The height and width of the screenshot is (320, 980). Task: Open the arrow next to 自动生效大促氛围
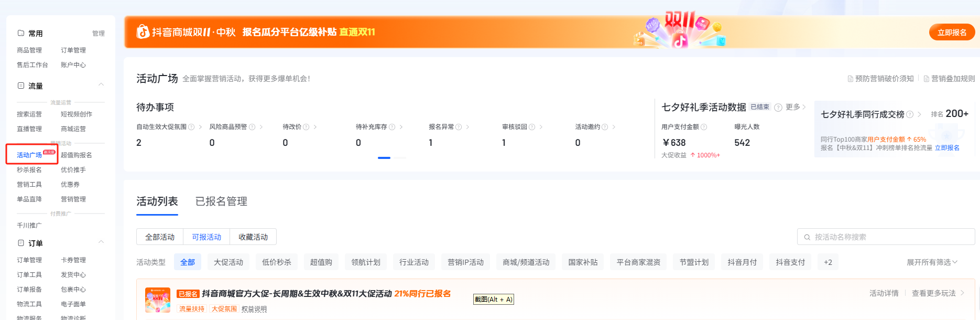[200, 127]
